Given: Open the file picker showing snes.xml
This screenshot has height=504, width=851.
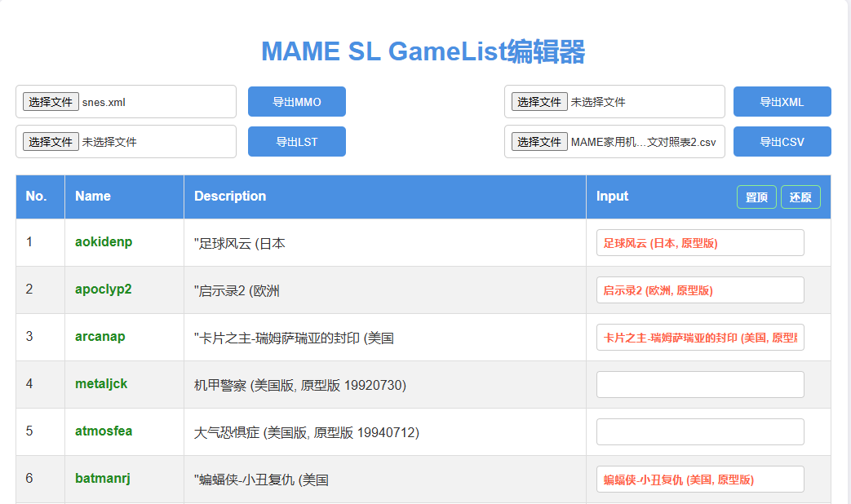Looking at the screenshot, I should pos(51,101).
